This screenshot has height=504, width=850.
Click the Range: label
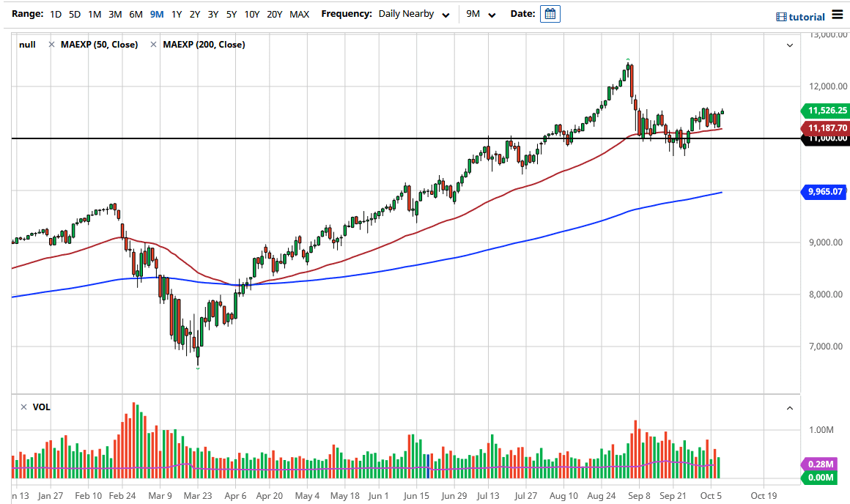(28, 13)
